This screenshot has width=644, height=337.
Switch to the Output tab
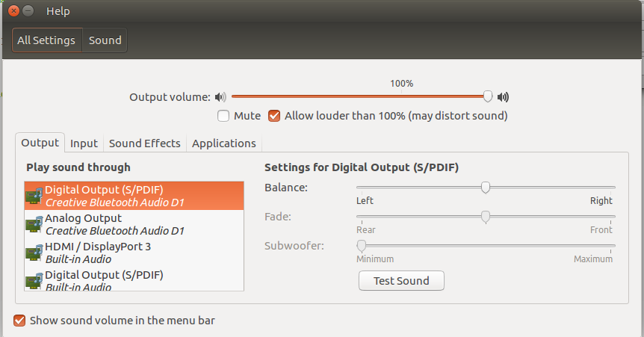40,143
